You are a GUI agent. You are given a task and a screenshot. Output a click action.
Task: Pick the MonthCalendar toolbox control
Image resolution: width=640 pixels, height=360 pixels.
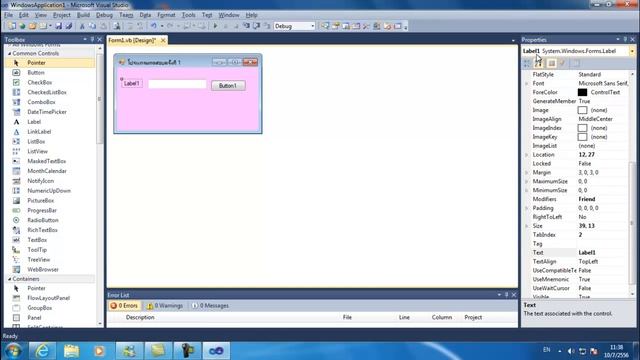(x=47, y=171)
